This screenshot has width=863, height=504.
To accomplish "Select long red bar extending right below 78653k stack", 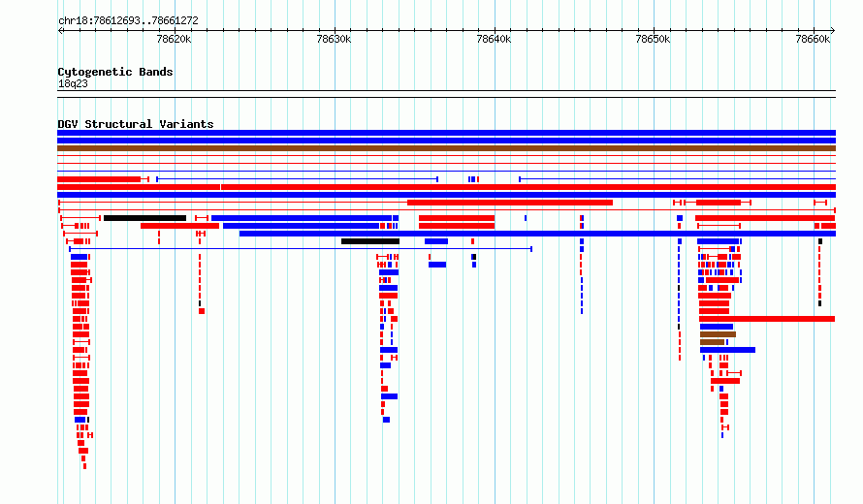I will click(x=767, y=319).
